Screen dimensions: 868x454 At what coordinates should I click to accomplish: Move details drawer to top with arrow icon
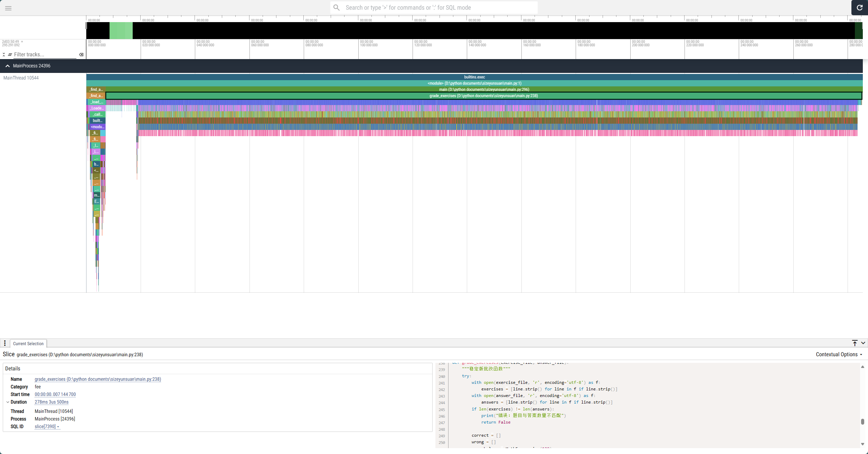tap(855, 343)
